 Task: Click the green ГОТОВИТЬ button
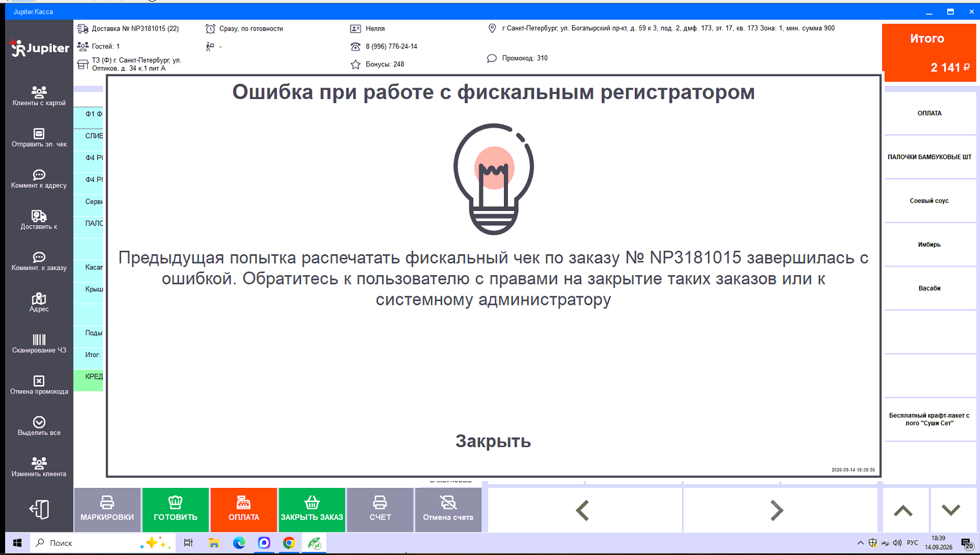tap(175, 510)
